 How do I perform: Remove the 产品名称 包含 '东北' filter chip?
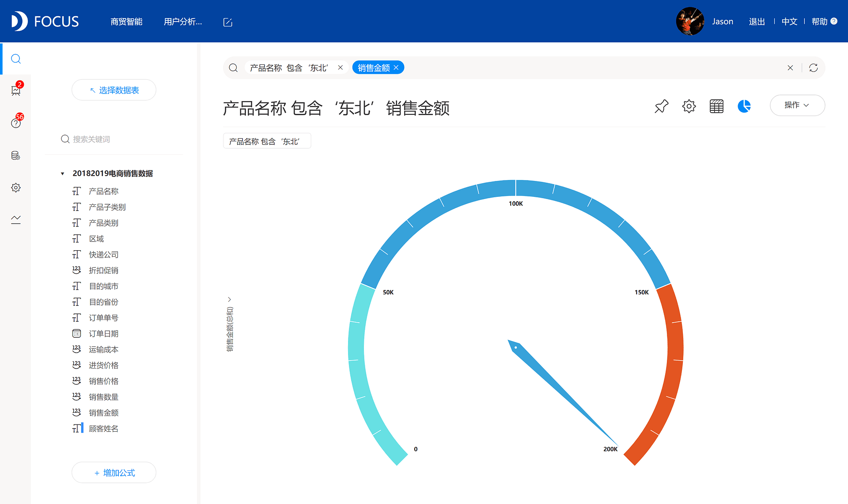[x=340, y=68]
